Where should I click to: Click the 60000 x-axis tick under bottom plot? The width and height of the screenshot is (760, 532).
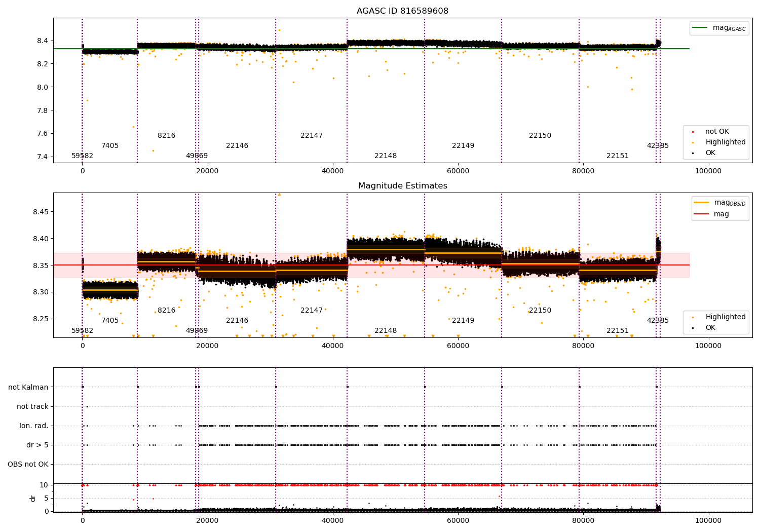click(458, 521)
